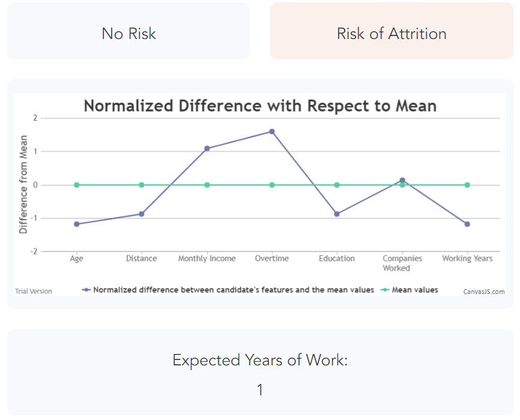Click the green mean point at Education
The width and height of the screenshot is (520, 420).
[x=337, y=185]
